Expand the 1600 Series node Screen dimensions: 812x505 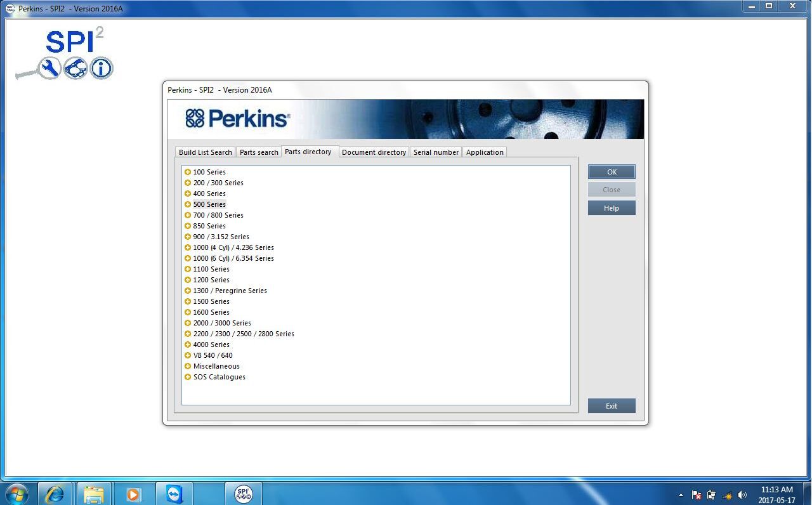pos(188,312)
